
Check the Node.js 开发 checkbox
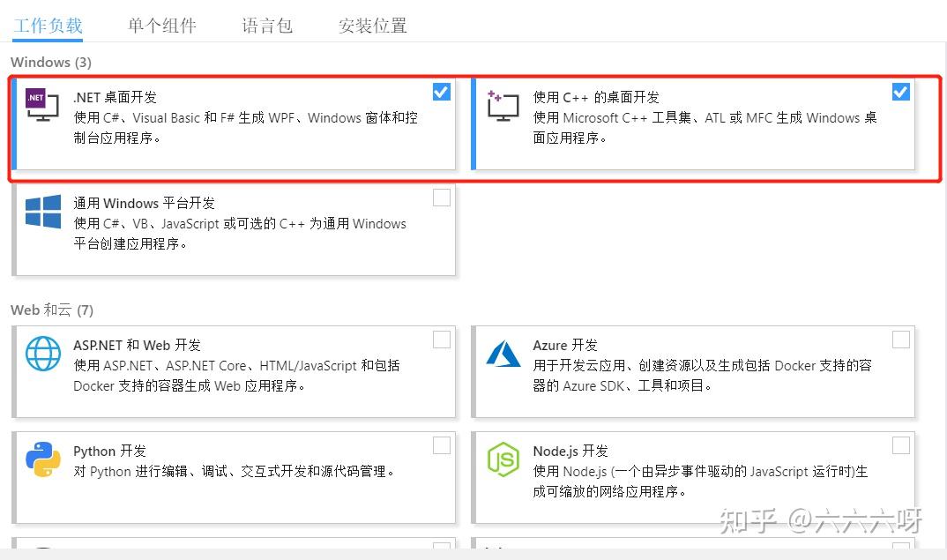[x=900, y=445]
